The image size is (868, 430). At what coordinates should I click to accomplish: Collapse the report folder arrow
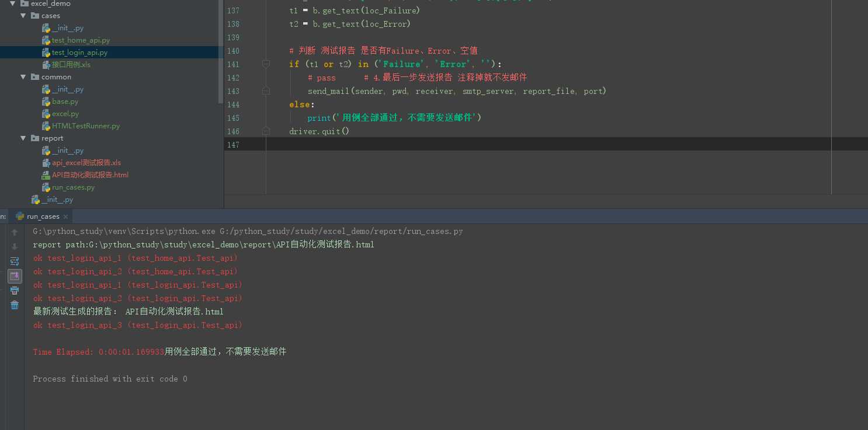[23, 138]
